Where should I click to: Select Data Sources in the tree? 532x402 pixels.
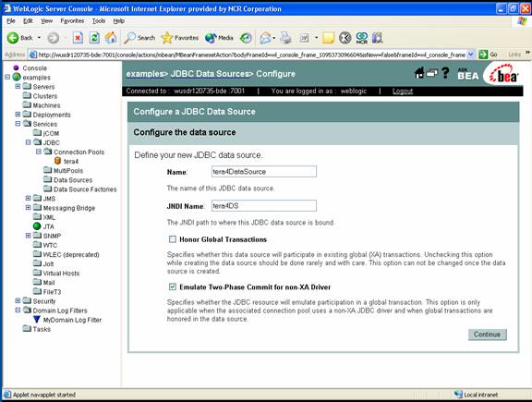pos(73,180)
